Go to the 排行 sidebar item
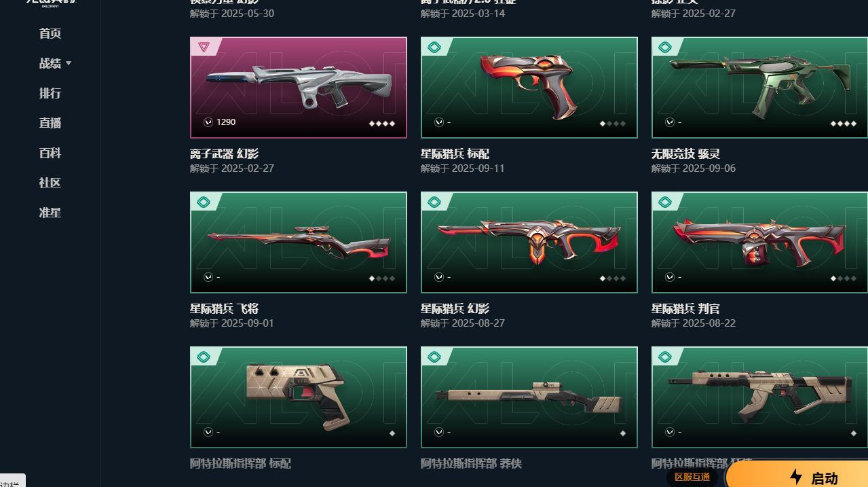 pos(50,93)
